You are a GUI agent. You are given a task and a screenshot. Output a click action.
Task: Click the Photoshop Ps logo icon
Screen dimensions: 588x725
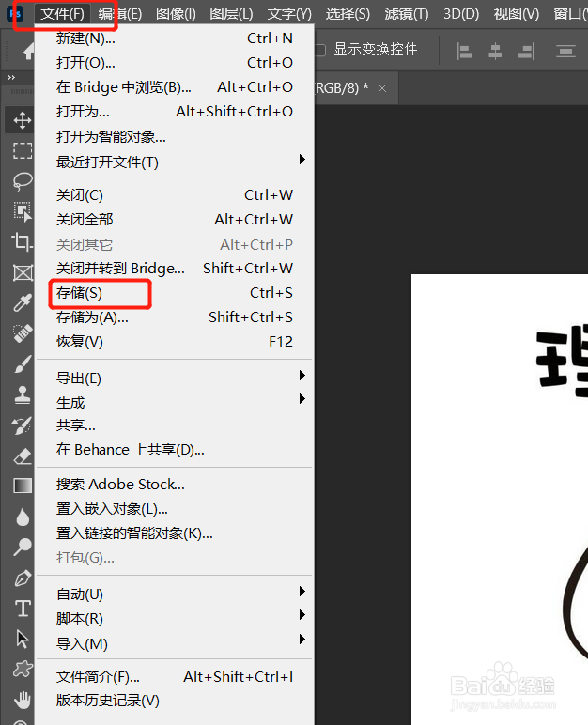click(16, 14)
